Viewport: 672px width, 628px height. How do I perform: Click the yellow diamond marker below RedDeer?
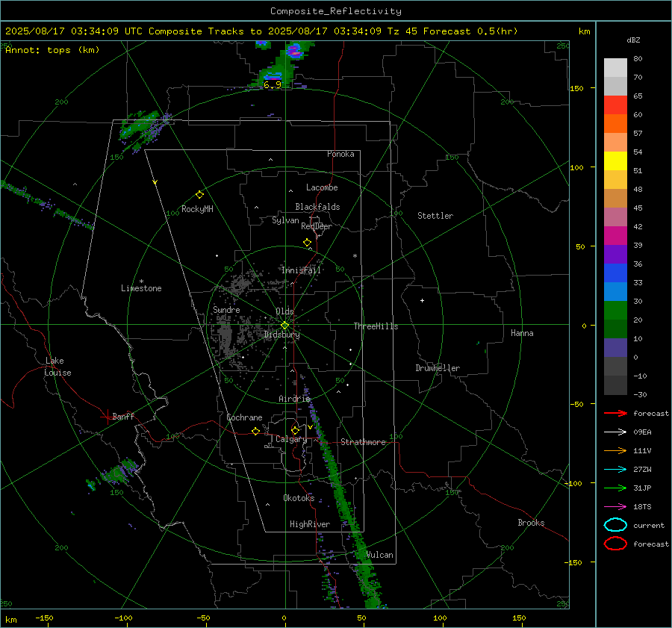[307, 243]
